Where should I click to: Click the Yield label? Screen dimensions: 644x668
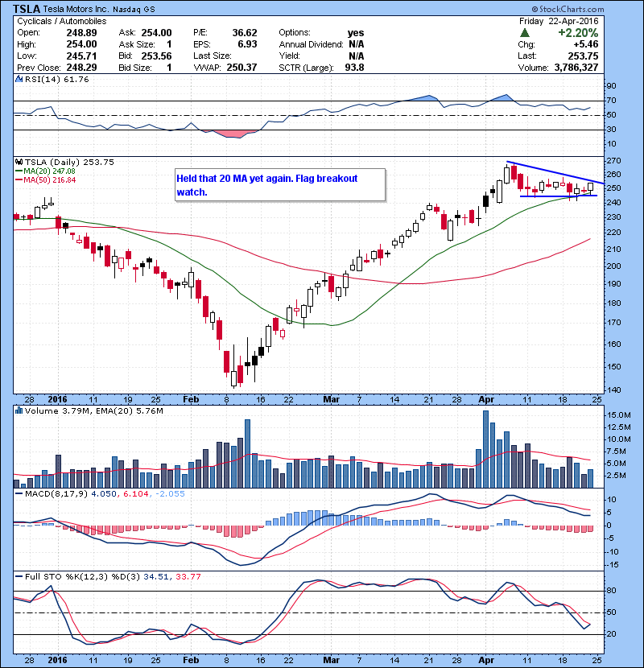[289, 56]
